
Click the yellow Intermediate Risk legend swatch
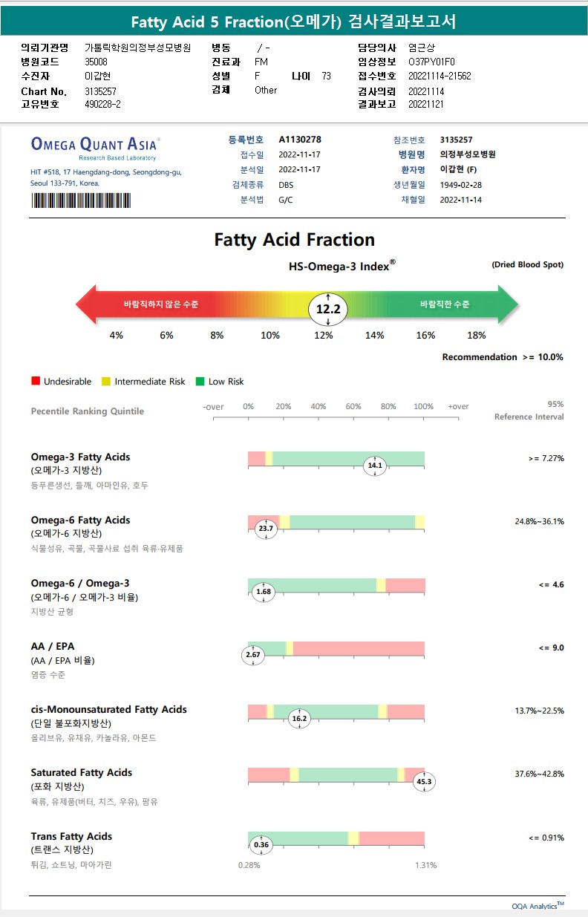pos(106,382)
